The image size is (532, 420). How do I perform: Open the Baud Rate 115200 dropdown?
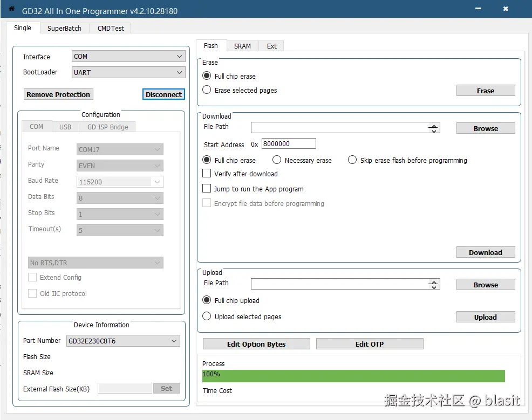click(120, 182)
